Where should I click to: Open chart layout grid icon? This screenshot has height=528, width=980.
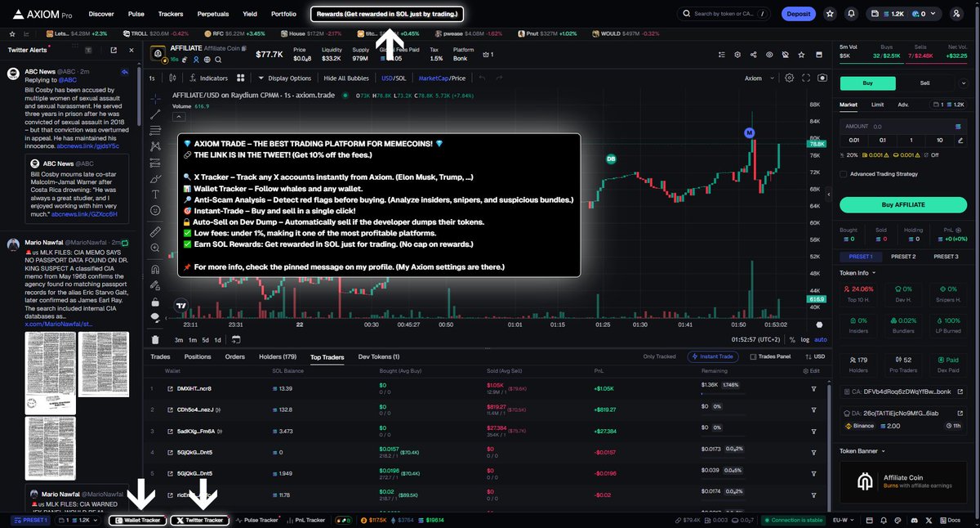coord(241,78)
